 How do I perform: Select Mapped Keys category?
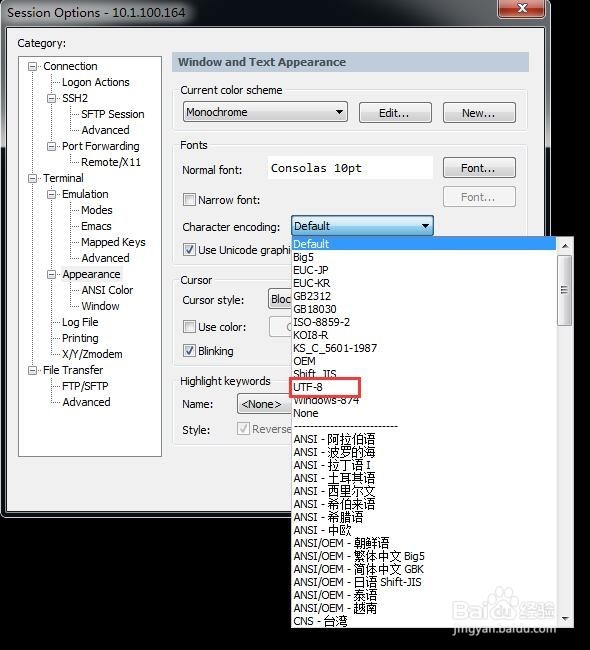tap(113, 242)
